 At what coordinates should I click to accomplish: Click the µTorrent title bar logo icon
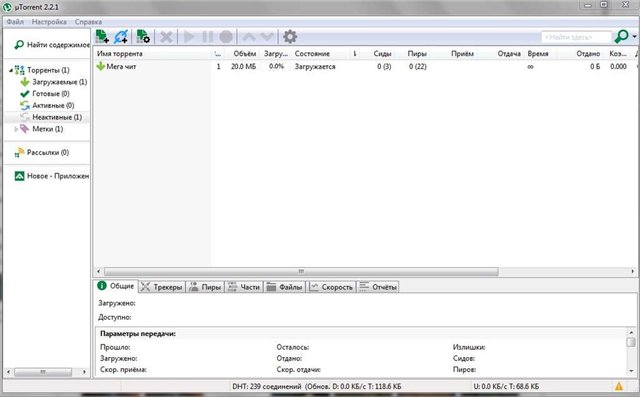click(7, 7)
